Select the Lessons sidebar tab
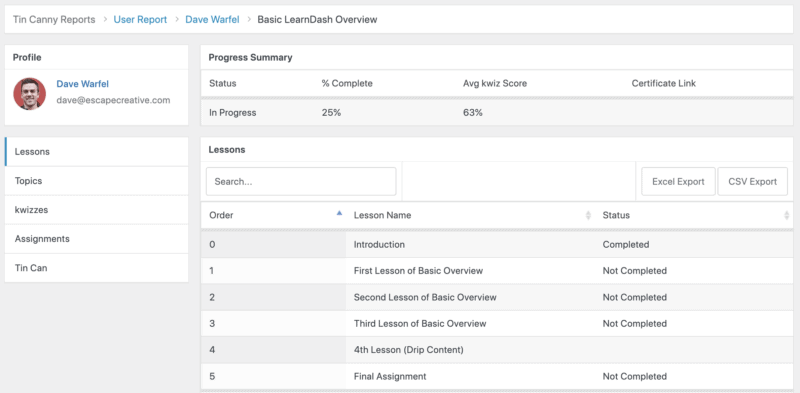 point(96,152)
